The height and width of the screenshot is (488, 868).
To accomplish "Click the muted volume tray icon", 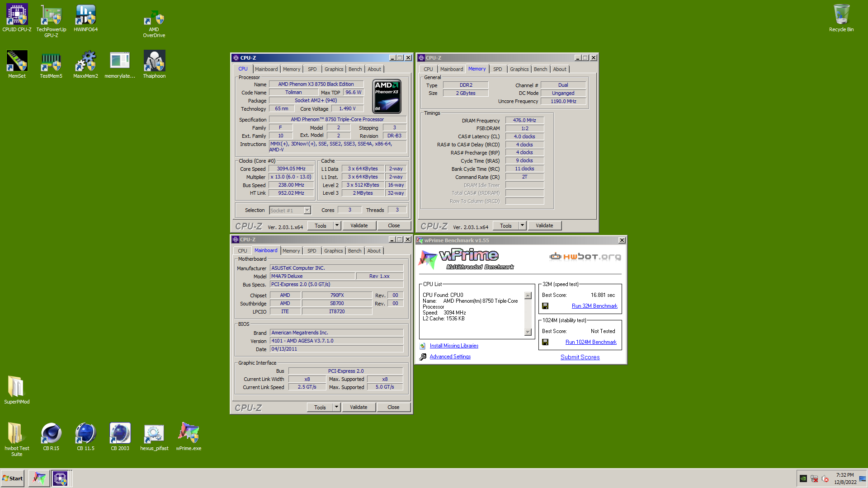I will pos(825,479).
